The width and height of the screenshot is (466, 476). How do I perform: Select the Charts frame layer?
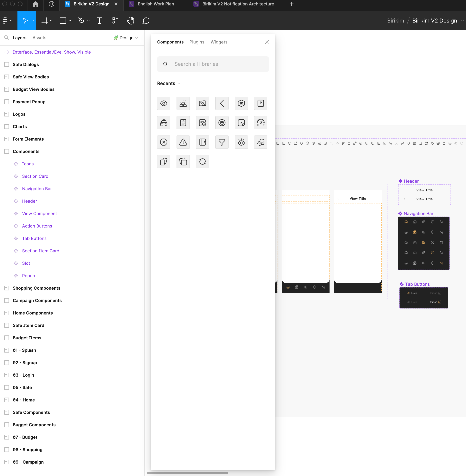[x=20, y=127]
